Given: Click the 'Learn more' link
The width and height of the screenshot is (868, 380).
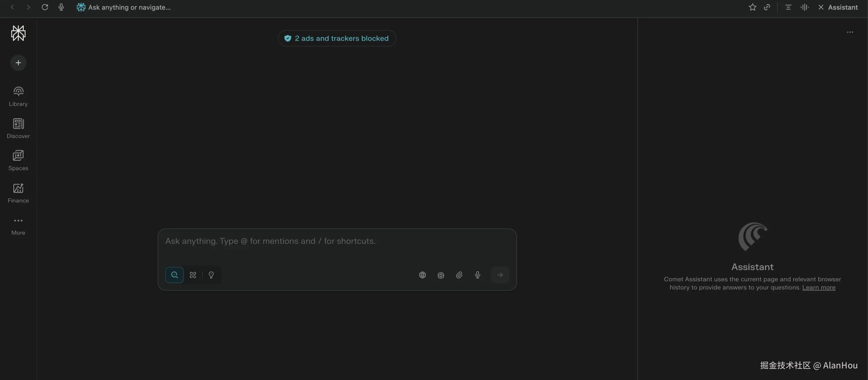Looking at the screenshot, I should 818,287.
